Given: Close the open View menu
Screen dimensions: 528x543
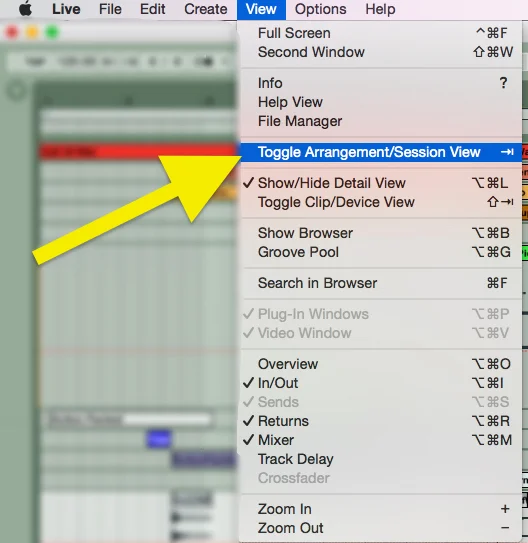Looking at the screenshot, I should tap(261, 9).
